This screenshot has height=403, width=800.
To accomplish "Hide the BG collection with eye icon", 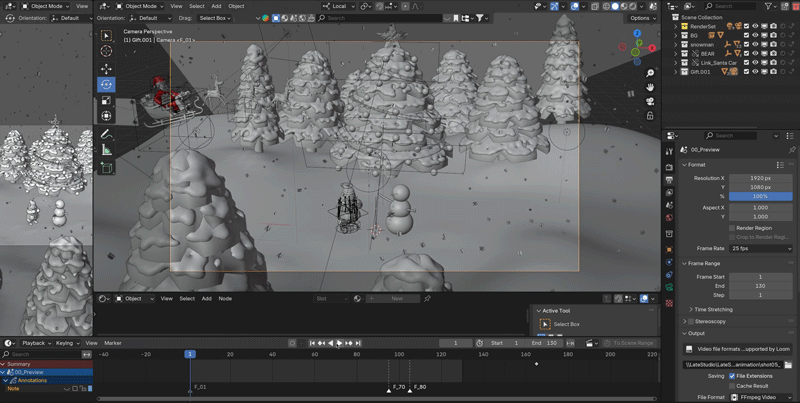I will click(756, 35).
